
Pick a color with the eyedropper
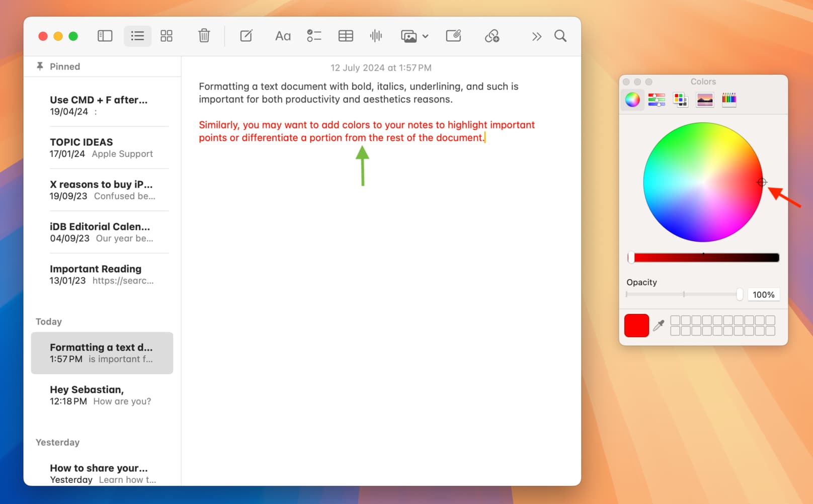coord(659,326)
